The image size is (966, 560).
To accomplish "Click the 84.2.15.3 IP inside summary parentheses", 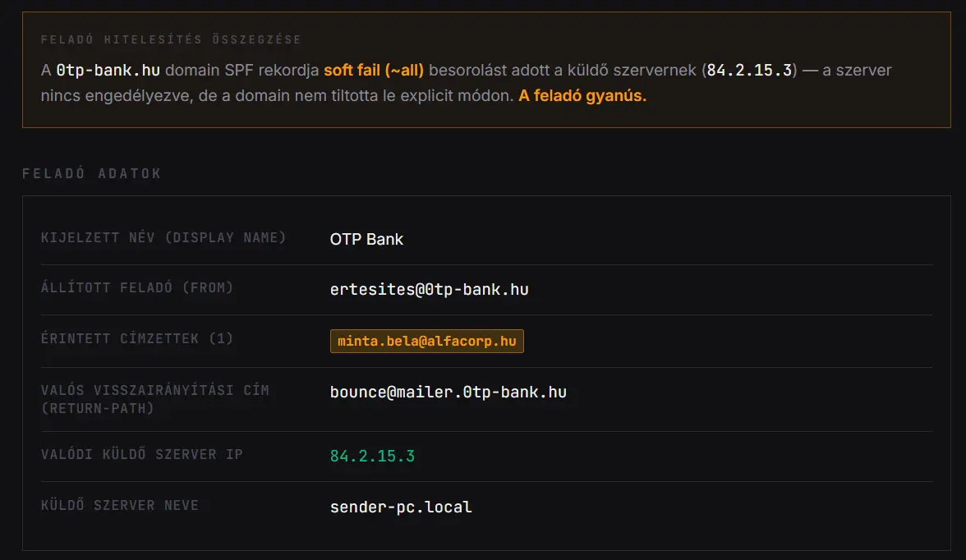I will point(749,70).
